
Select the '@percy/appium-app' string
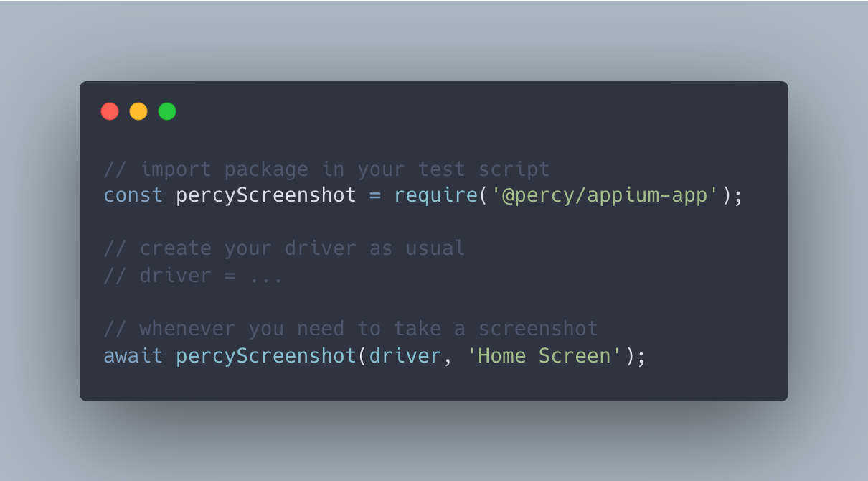click(x=605, y=195)
